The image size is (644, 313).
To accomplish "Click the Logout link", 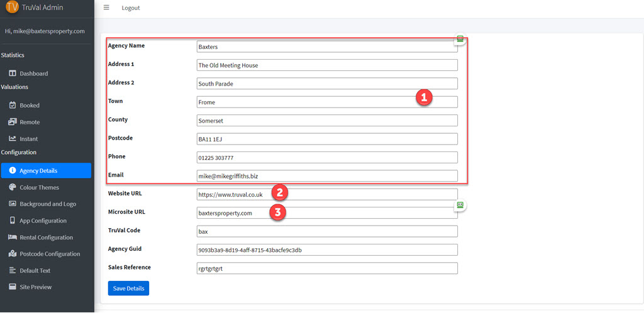I will [x=131, y=8].
